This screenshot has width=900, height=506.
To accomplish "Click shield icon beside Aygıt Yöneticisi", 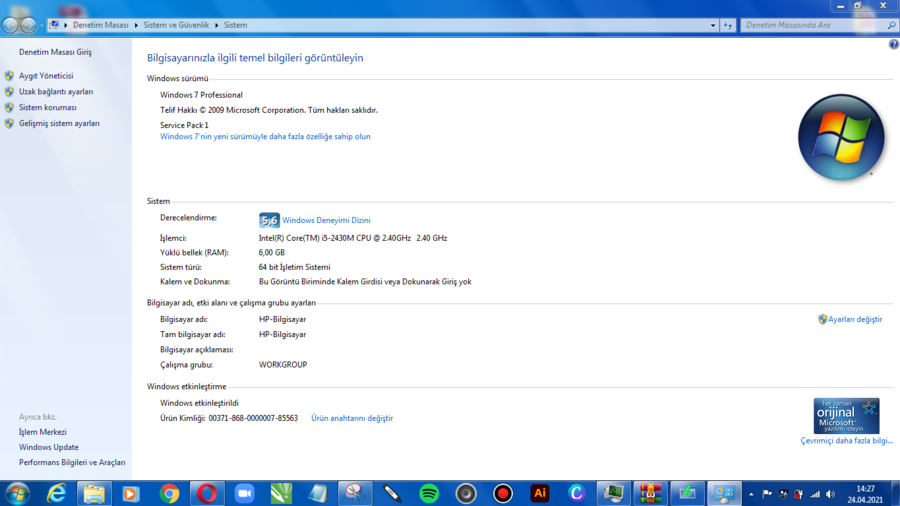I will 9,76.
